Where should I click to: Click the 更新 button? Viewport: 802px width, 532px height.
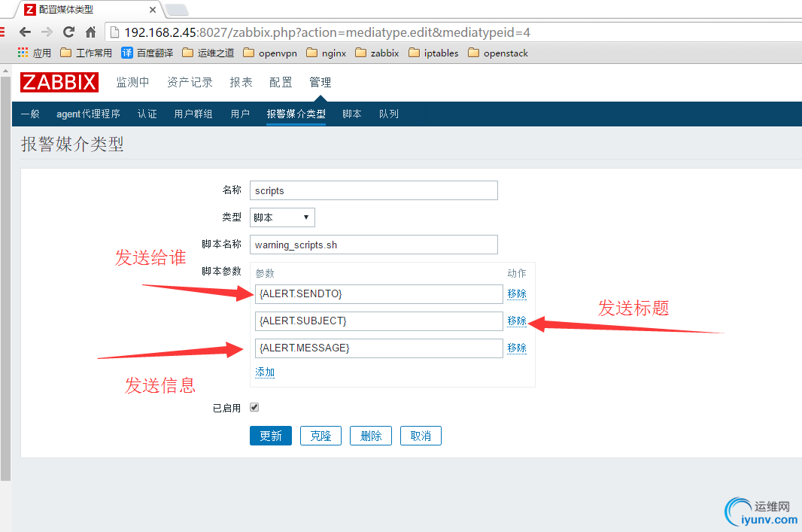271,436
